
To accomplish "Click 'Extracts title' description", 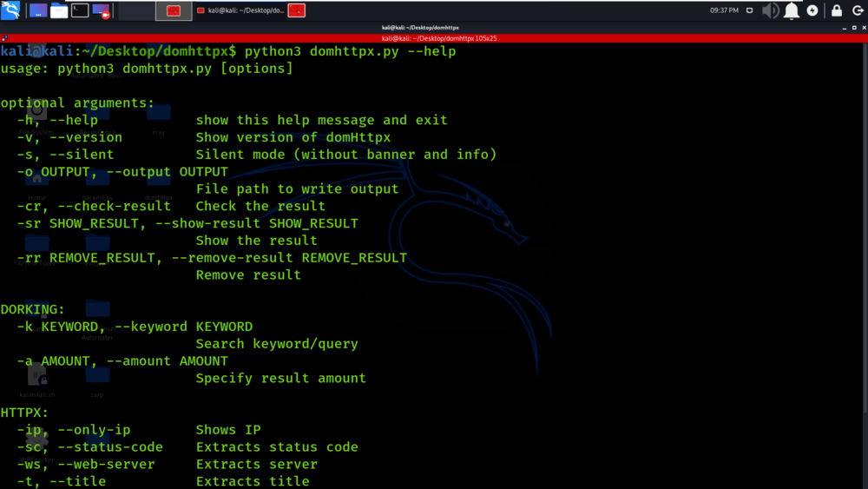I will click(x=253, y=481).
